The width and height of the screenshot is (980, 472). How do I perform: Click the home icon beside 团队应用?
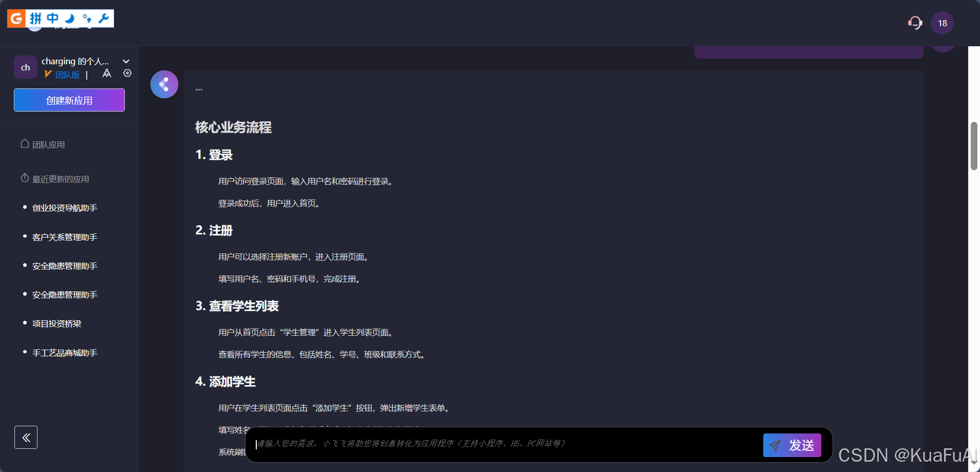click(25, 143)
